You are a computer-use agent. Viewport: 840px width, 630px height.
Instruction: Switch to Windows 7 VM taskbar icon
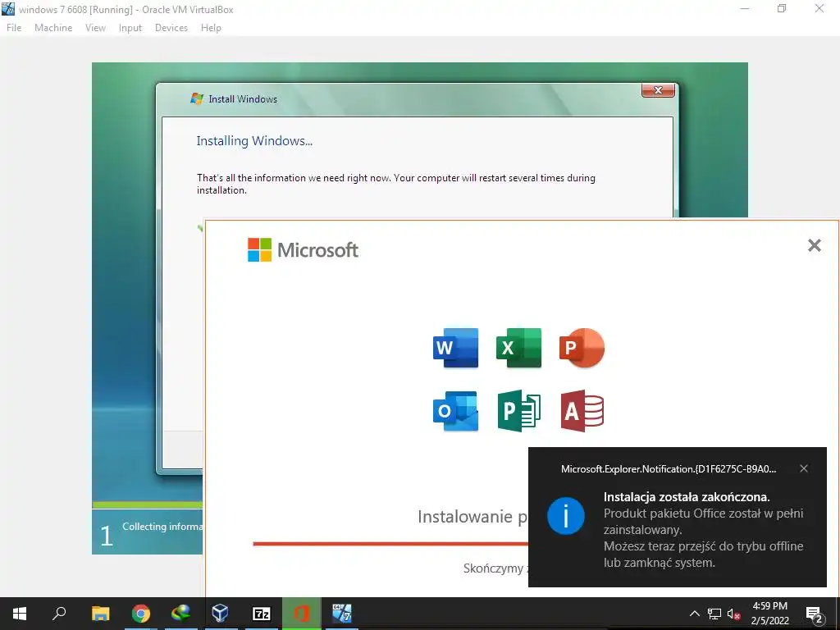click(342, 614)
